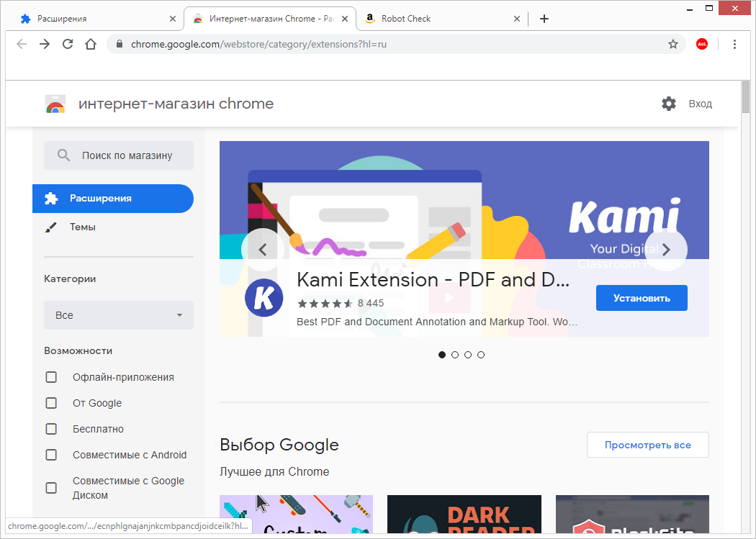Open a new browser tab
756x539 pixels.
(544, 19)
